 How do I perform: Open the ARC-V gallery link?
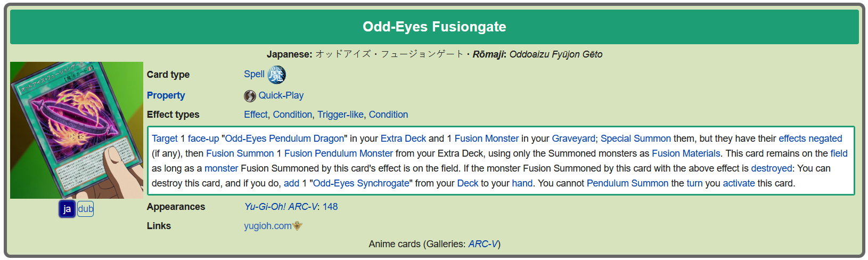[483, 244]
